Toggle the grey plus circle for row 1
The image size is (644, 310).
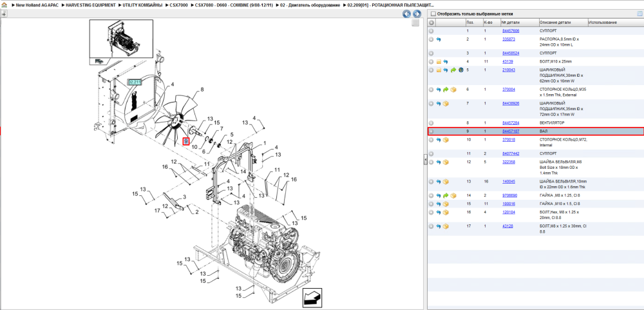(431, 31)
